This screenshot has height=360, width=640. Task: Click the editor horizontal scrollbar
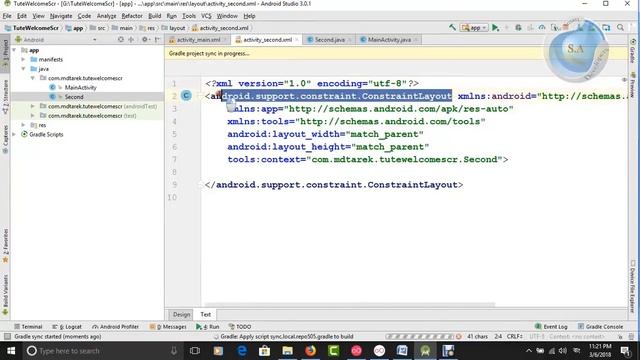click(x=350, y=304)
